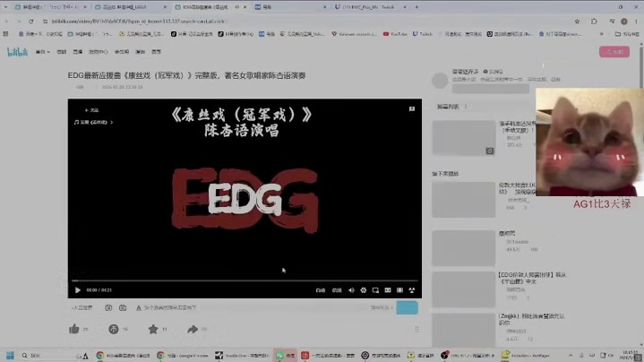The height and width of the screenshot is (362, 644).
Task: Open video quality selector in player
Action: tap(321, 290)
